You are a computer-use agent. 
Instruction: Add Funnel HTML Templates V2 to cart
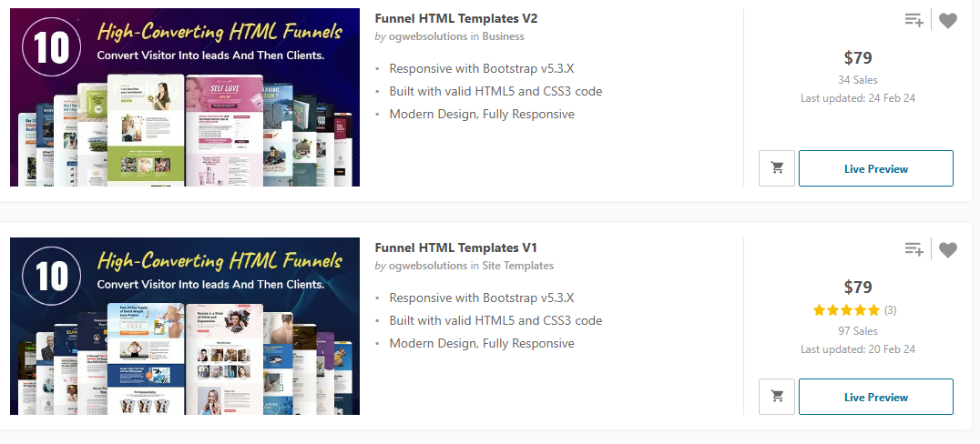pyautogui.click(x=777, y=168)
